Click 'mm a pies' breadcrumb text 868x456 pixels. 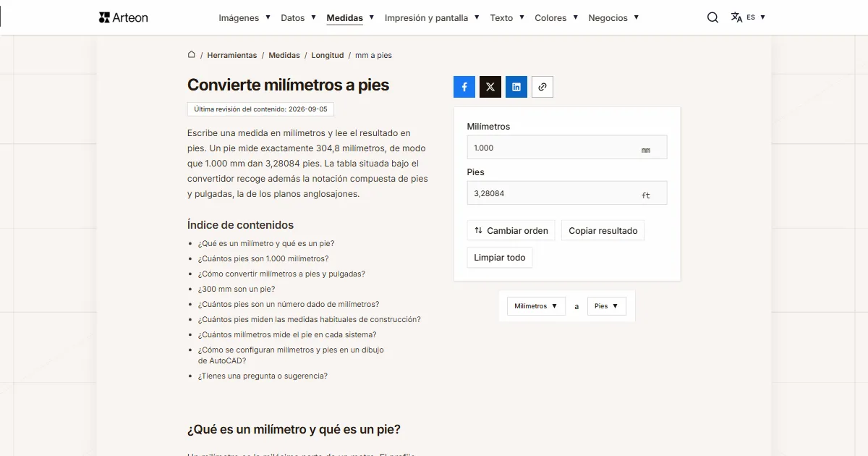tap(373, 55)
